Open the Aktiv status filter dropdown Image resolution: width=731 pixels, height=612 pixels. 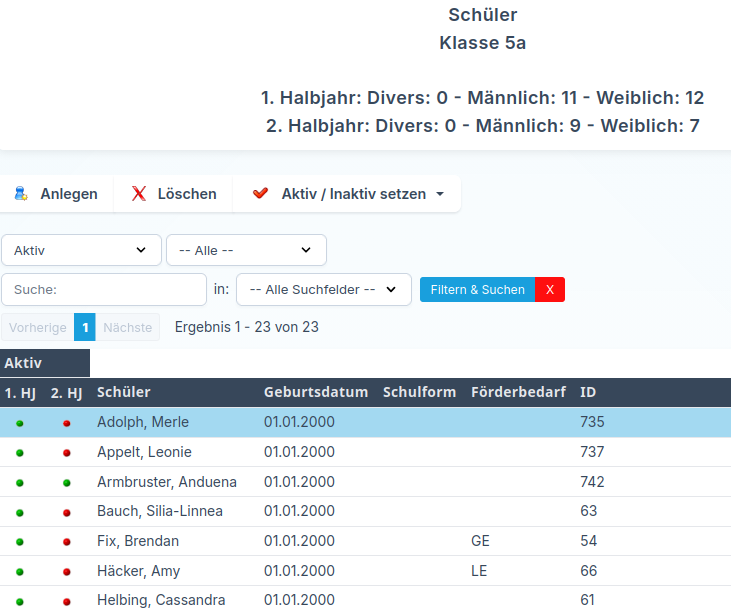pos(81,250)
